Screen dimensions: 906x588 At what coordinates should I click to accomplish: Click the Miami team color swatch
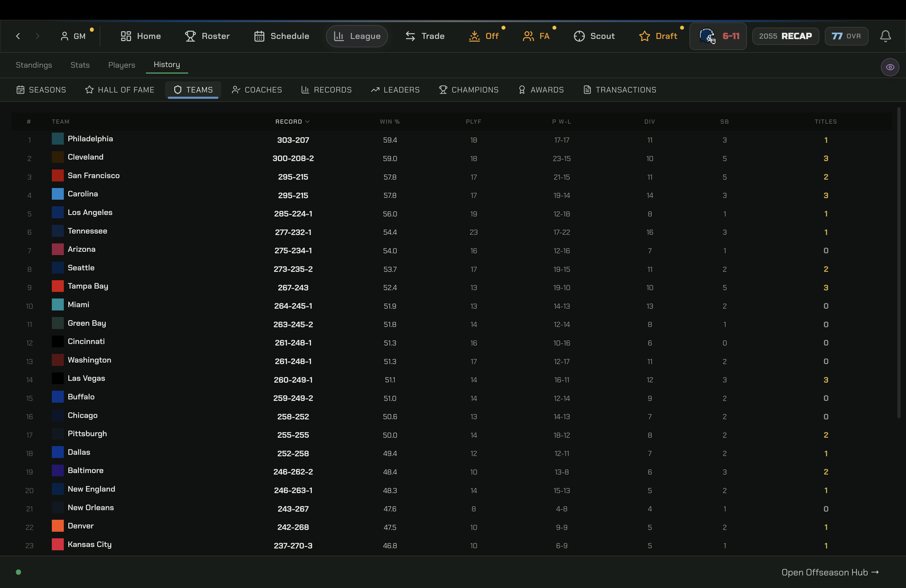click(x=58, y=305)
